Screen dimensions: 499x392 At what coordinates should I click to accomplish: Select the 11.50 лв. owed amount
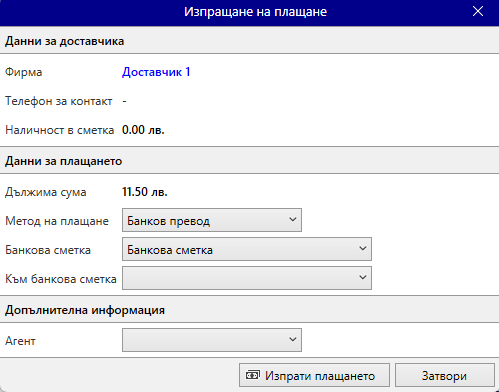click(x=145, y=192)
